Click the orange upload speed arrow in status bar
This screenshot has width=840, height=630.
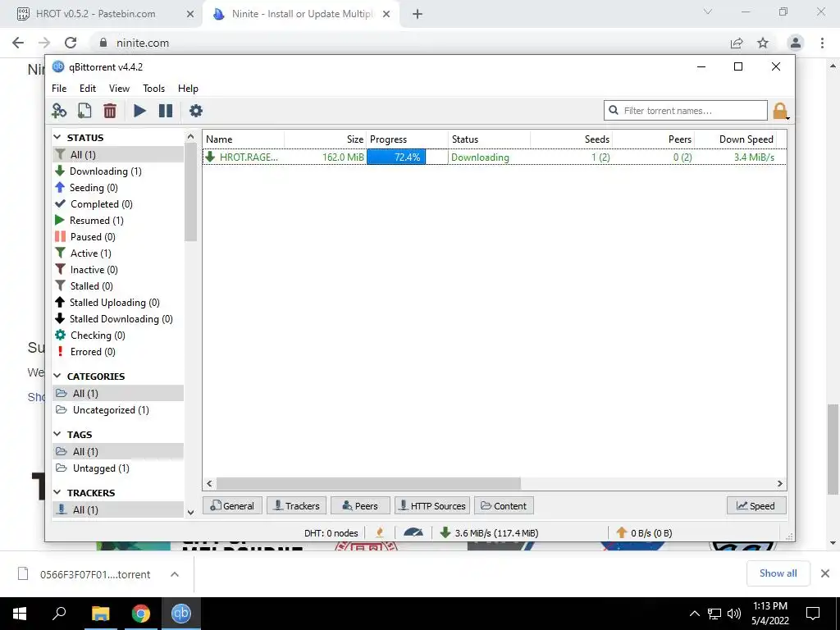point(622,532)
